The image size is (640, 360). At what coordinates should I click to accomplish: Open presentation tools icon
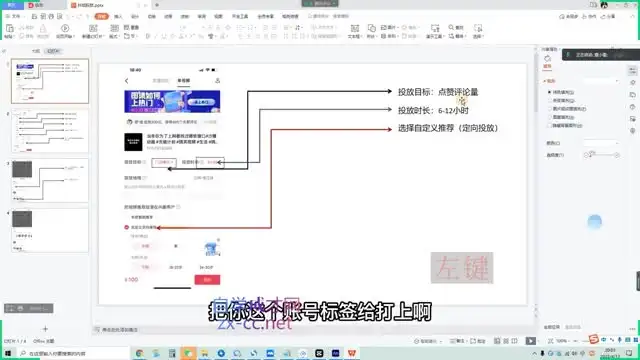[x=435, y=28]
